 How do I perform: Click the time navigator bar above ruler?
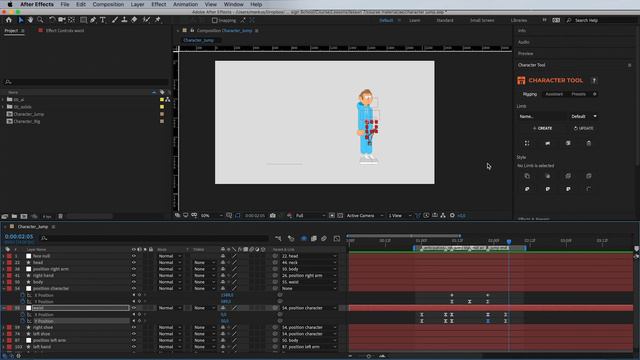(404, 236)
